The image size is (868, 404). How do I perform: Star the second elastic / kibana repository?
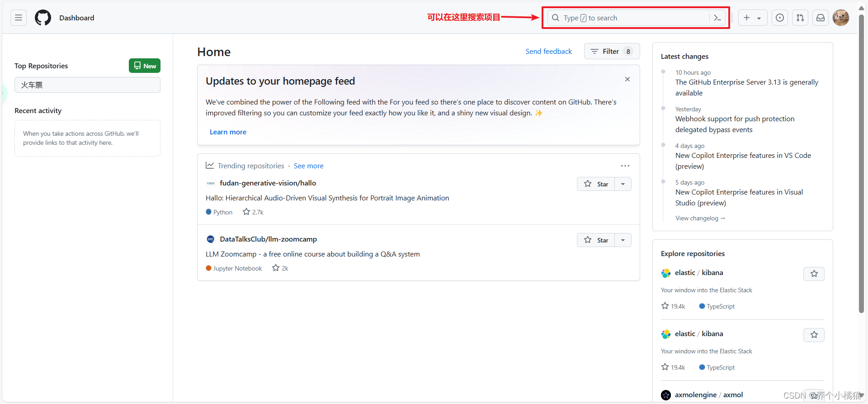click(x=814, y=335)
